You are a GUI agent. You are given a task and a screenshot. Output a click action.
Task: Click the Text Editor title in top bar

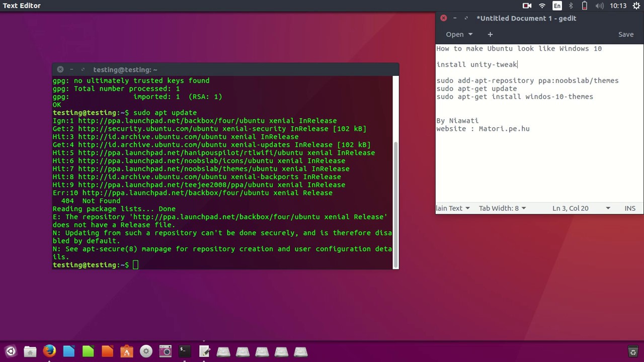22,6
